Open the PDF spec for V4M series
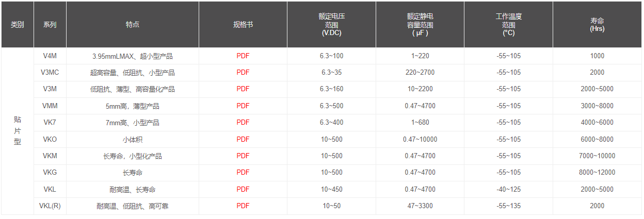 pos(243,56)
